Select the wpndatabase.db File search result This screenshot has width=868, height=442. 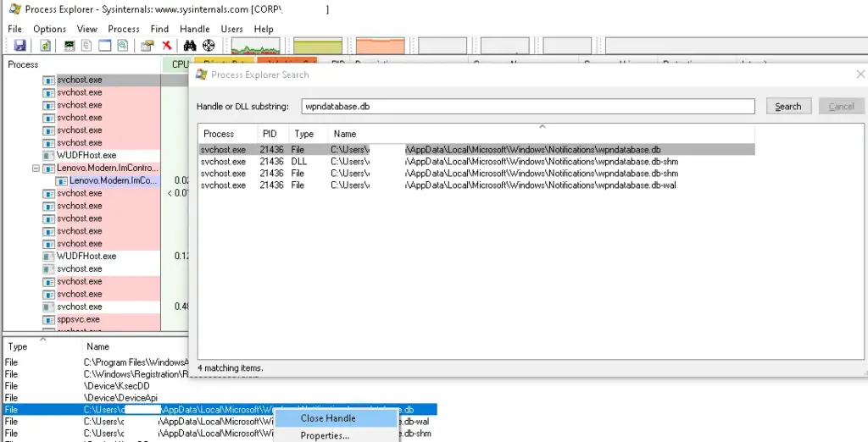[x=476, y=149]
